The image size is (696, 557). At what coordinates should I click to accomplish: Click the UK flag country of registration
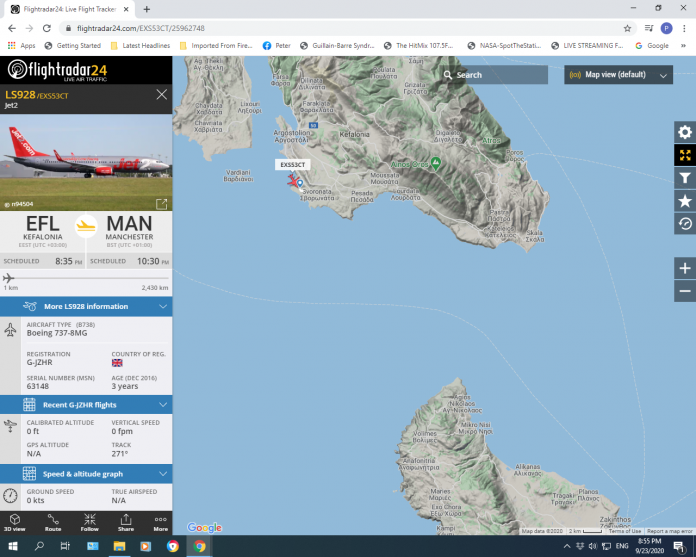pyautogui.click(x=117, y=363)
